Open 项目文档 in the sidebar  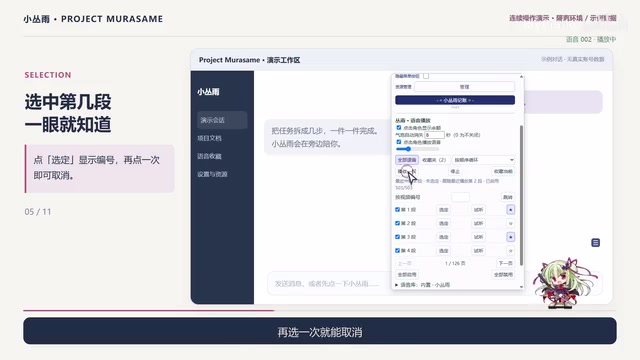click(209, 138)
